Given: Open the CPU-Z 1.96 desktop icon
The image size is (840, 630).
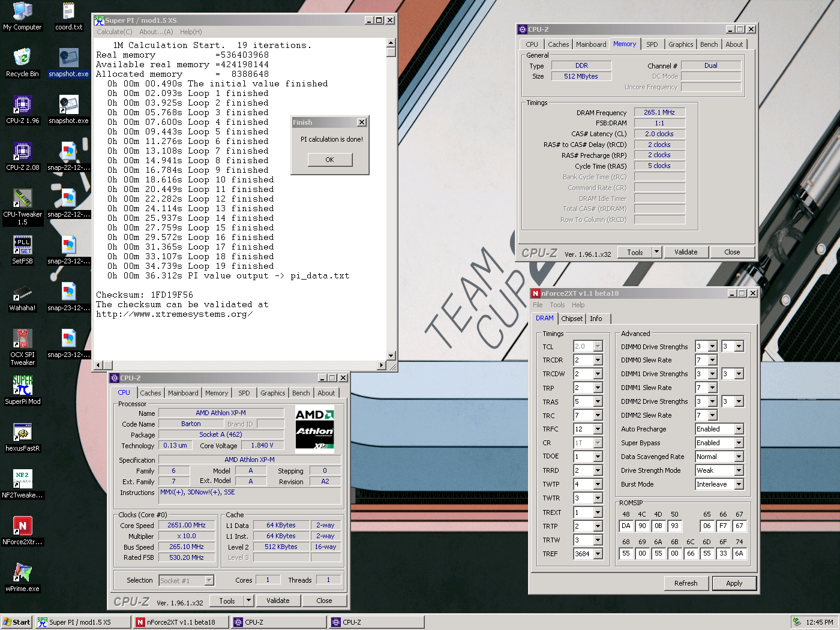Looking at the screenshot, I should point(22,106).
